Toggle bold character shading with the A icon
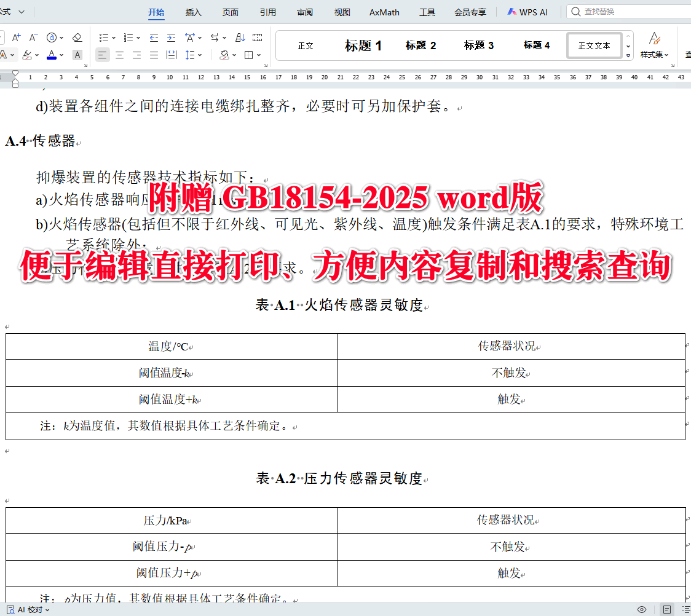The height and width of the screenshot is (616, 691). [77, 54]
